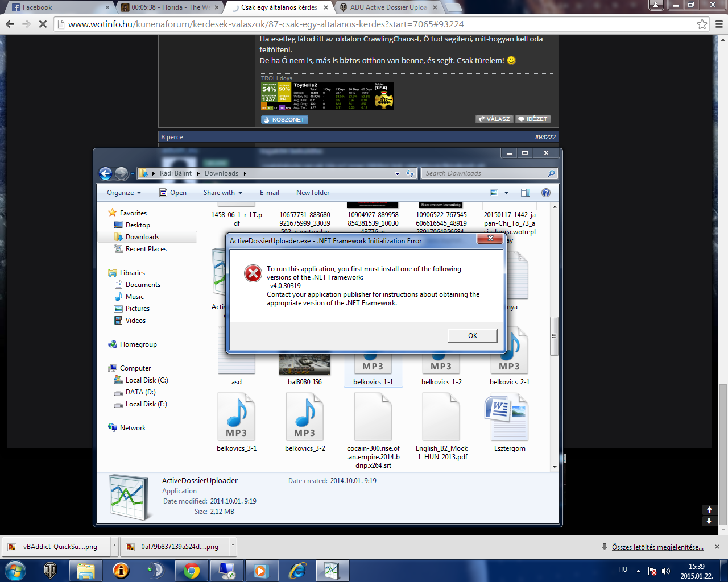Click the Explorer help question mark icon
This screenshot has width=728, height=582.
[546, 193]
